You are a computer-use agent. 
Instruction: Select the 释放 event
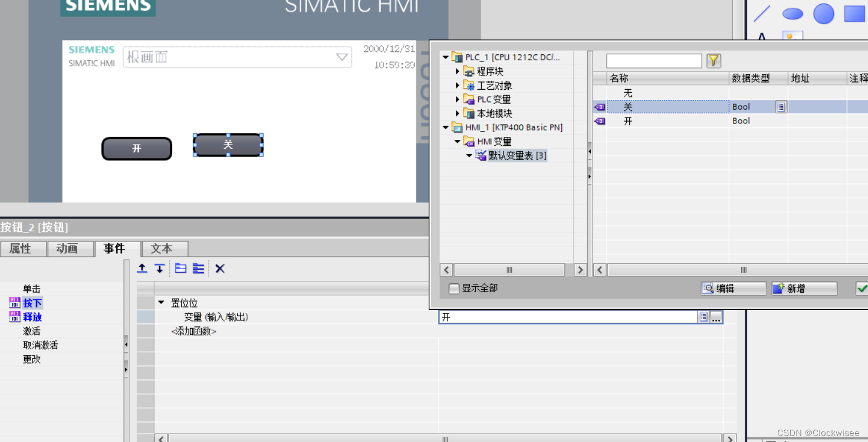(x=32, y=317)
